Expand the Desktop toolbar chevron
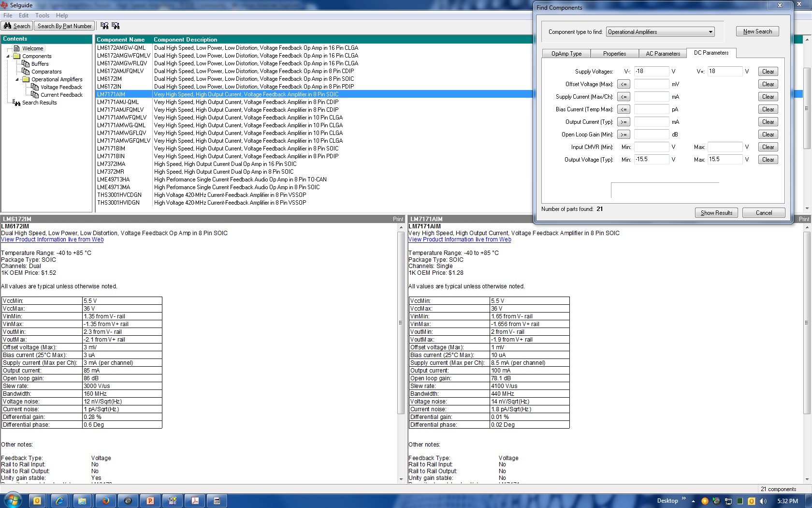Screen dimensions: 812x508 tap(683, 499)
